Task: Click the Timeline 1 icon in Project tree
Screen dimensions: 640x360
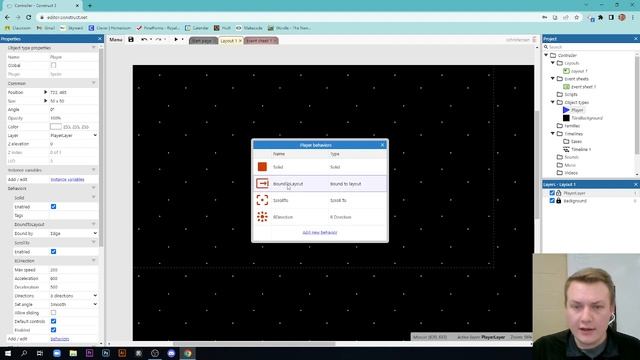Action: [566, 149]
